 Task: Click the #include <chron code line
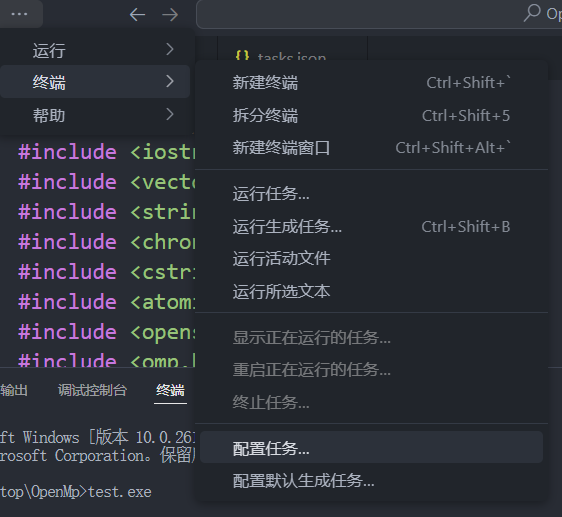pyautogui.click(x=106, y=242)
